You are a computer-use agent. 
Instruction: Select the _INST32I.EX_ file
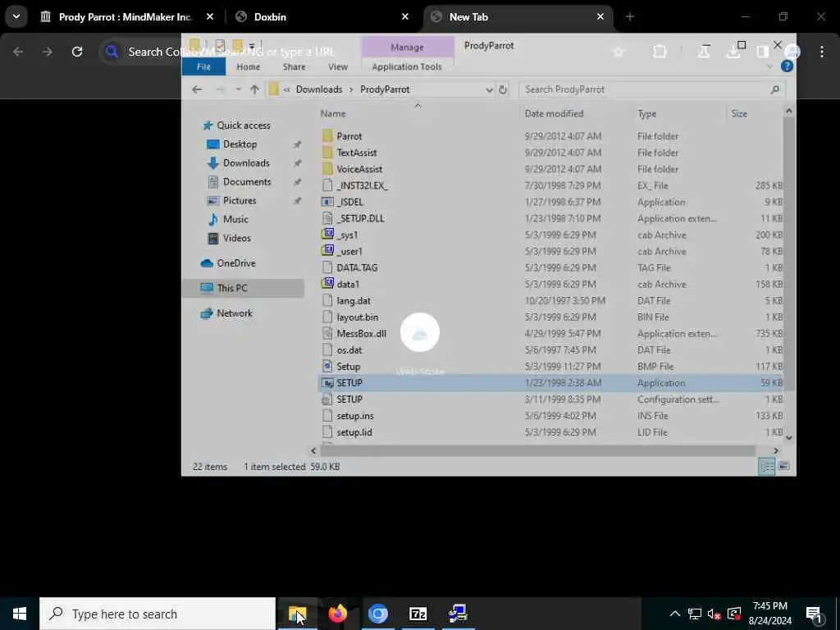point(362,186)
